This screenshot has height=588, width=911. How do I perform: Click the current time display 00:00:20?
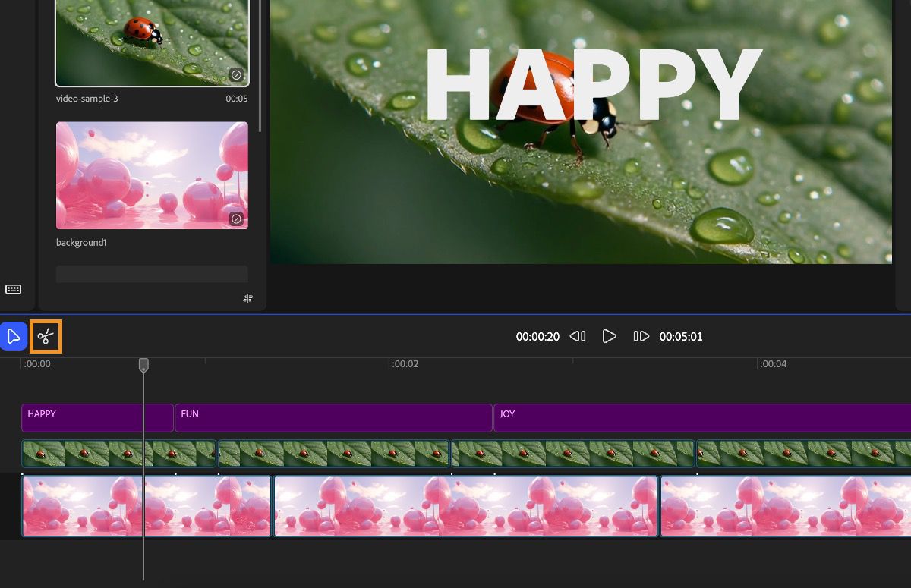[537, 336]
